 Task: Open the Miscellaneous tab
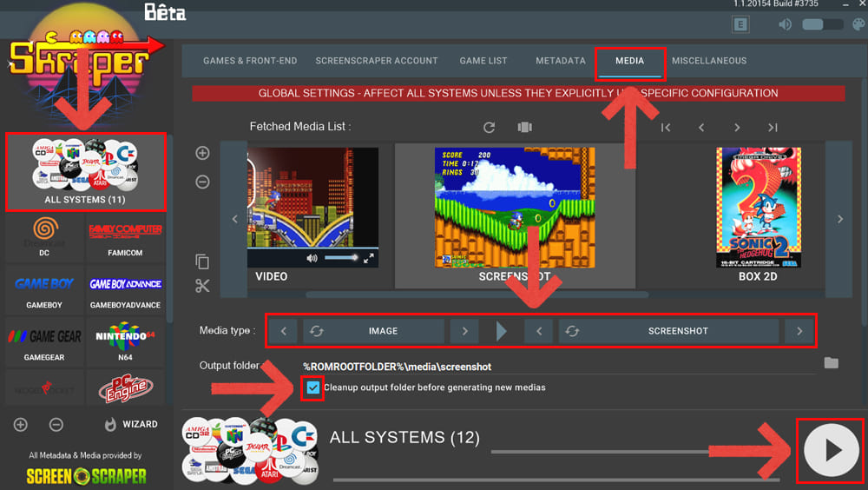[709, 61]
